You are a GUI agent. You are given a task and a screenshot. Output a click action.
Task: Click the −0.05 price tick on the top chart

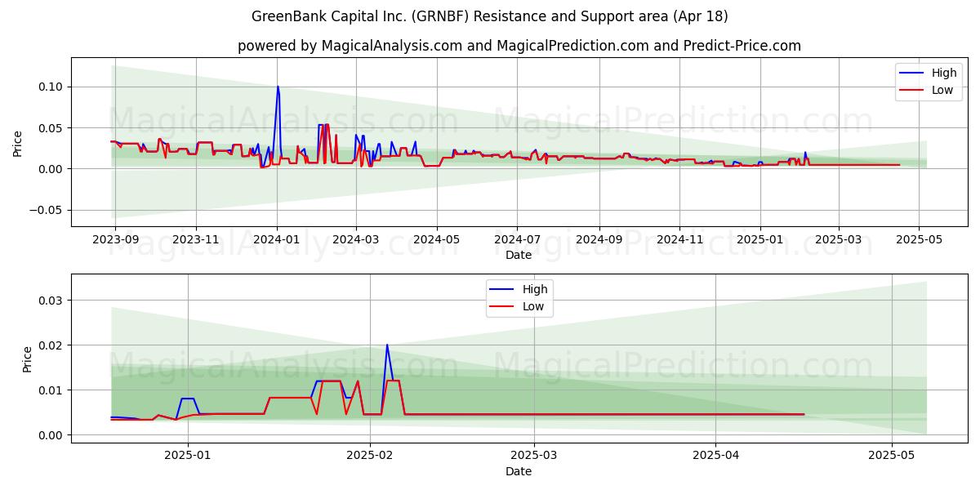pos(46,210)
